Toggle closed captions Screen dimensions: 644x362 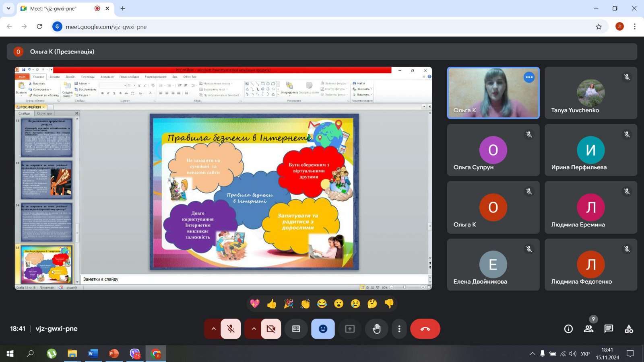pyautogui.click(x=296, y=329)
